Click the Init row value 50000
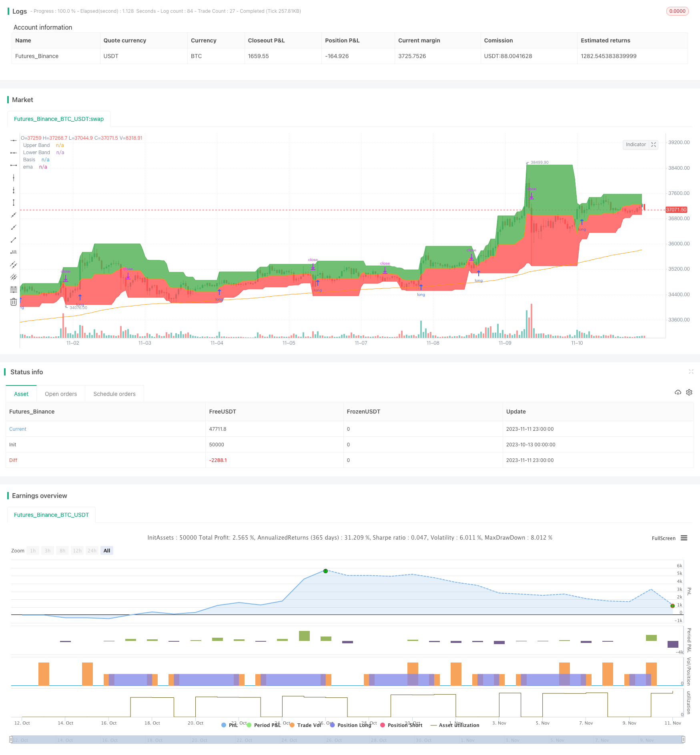The height and width of the screenshot is (755, 700). [x=217, y=444]
